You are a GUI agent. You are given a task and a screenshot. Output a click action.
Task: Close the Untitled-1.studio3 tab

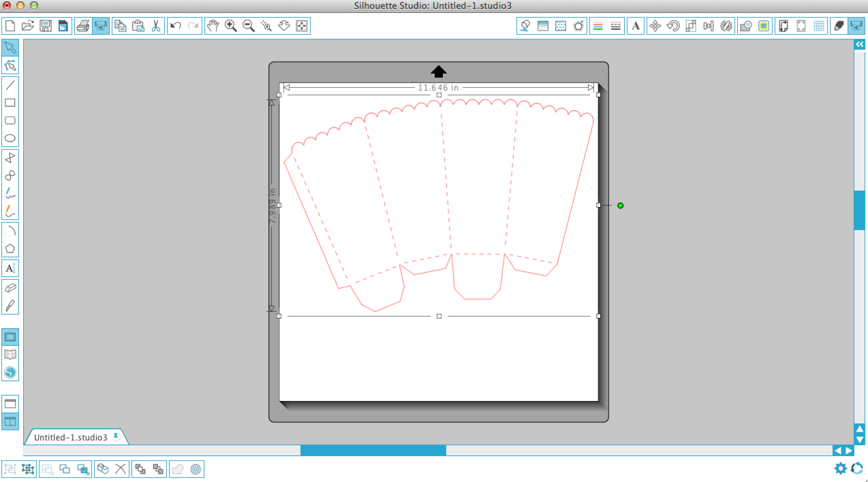pos(116,436)
